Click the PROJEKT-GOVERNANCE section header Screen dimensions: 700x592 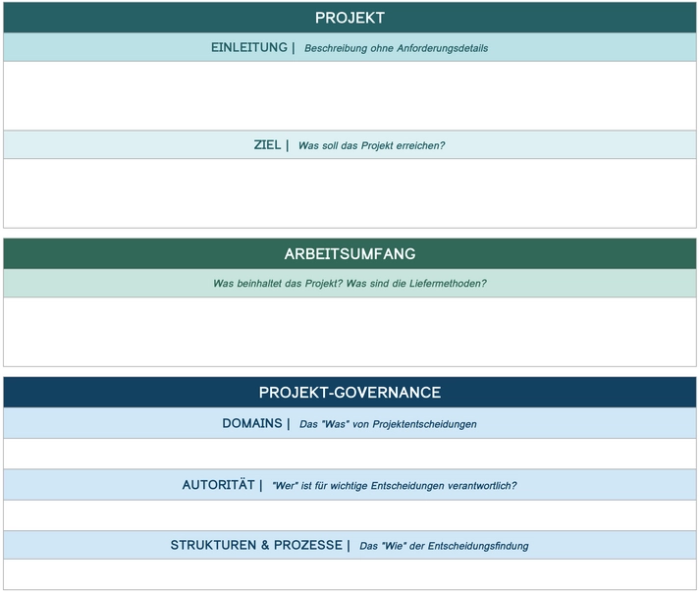pos(350,392)
